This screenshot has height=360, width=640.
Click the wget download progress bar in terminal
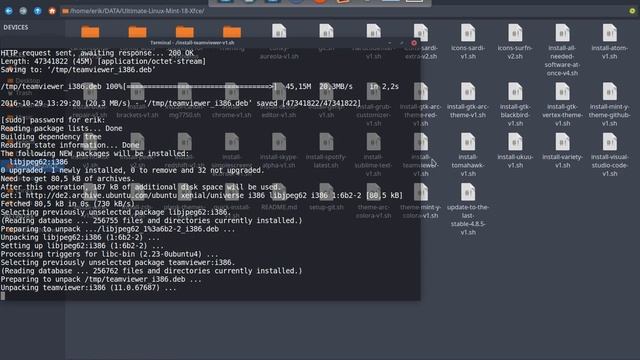[x=200, y=87]
